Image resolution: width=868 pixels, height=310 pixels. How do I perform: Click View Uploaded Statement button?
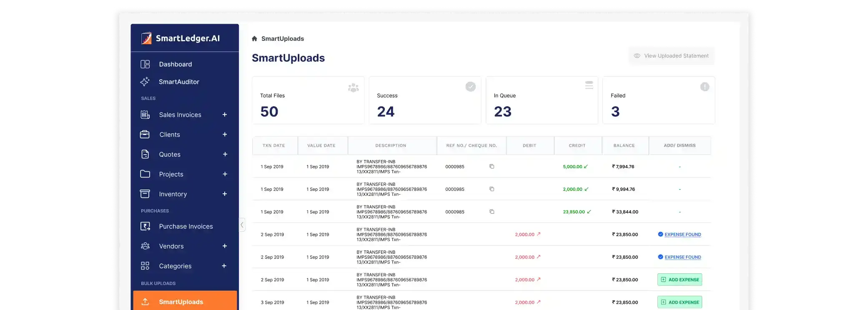671,56
